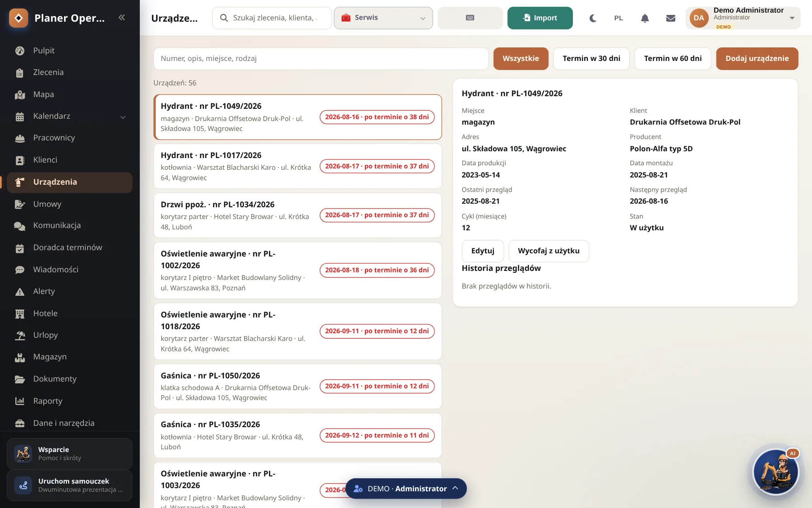Click the Planer app logo
Image resolution: width=812 pixels, height=508 pixels.
[x=18, y=18]
